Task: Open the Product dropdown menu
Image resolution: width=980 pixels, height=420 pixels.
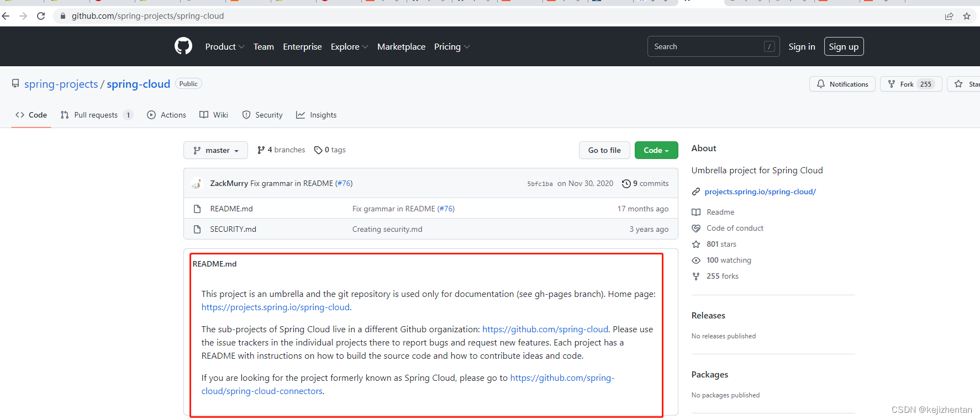Action: pos(225,47)
